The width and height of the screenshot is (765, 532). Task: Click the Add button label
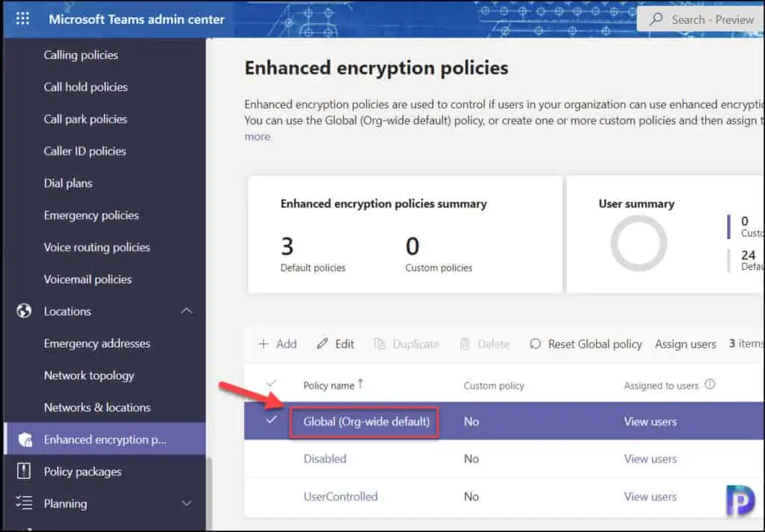coord(286,344)
